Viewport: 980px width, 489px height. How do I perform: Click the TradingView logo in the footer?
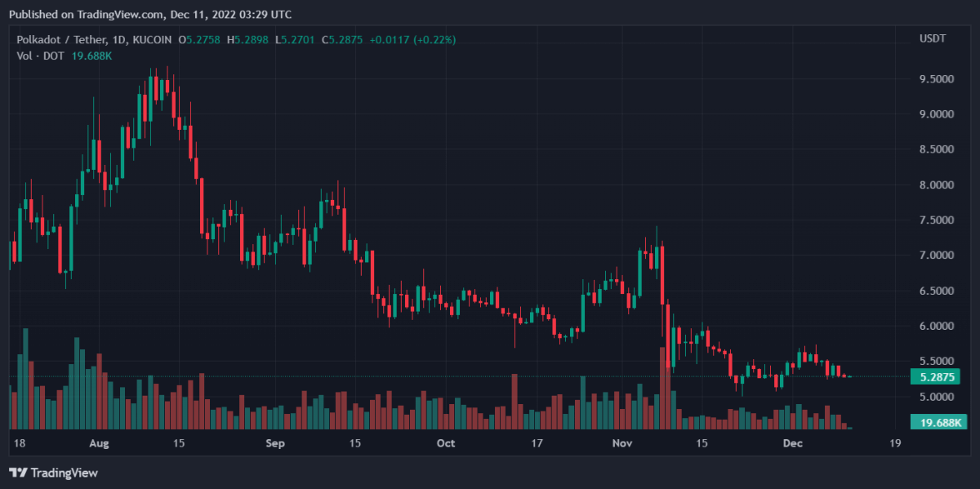click(53, 473)
